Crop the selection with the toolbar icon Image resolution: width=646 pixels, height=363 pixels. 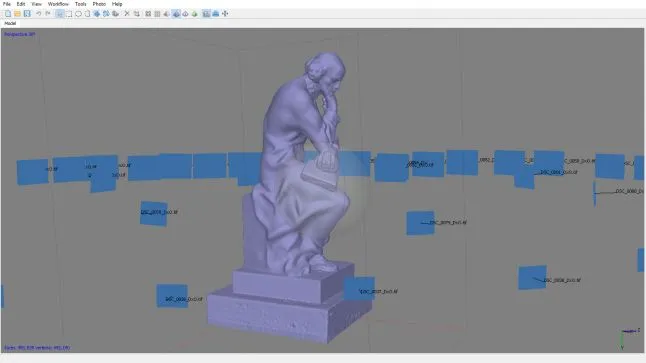click(x=137, y=14)
